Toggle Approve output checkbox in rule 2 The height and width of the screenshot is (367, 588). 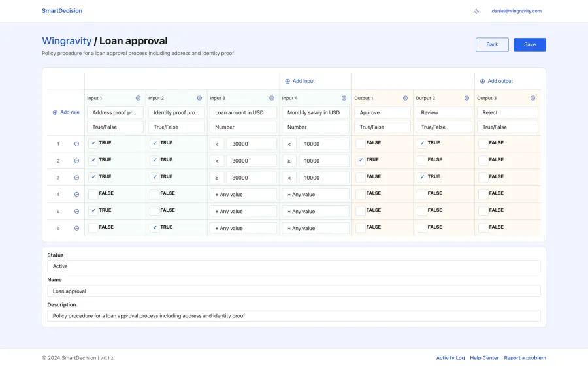click(361, 160)
